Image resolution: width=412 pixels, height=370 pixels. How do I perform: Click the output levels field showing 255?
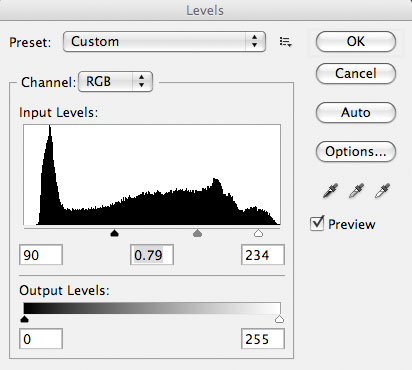pos(263,339)
